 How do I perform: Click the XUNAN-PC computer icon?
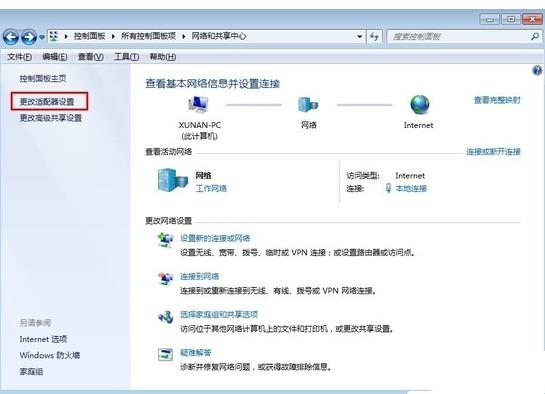198,104
